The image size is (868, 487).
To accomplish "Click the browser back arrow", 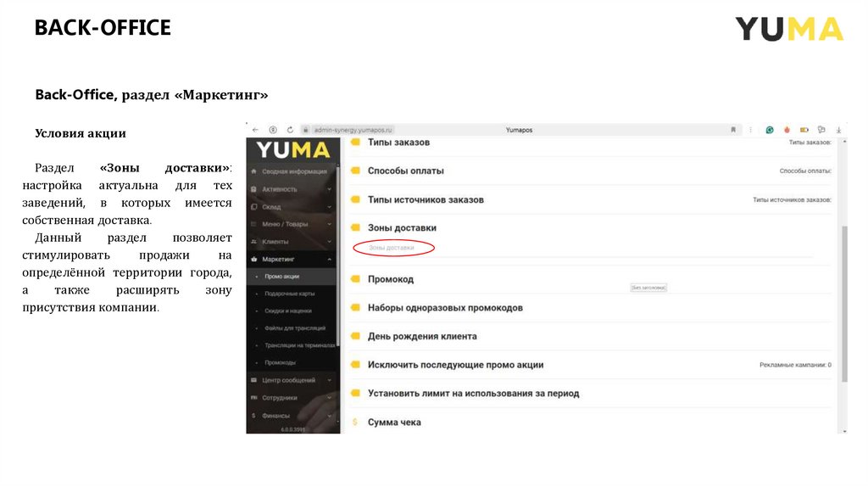I will [x=255, y=130].
